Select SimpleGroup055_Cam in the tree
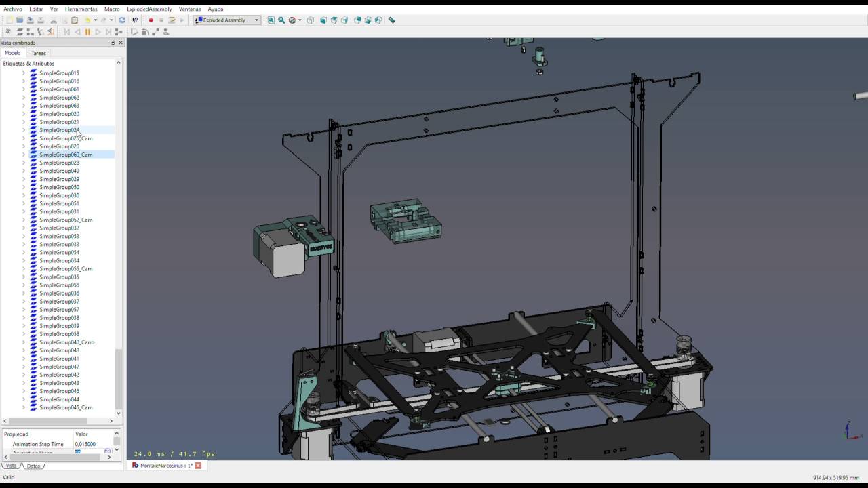This screenshot has height=488, width=868. (x=66, y=269)
